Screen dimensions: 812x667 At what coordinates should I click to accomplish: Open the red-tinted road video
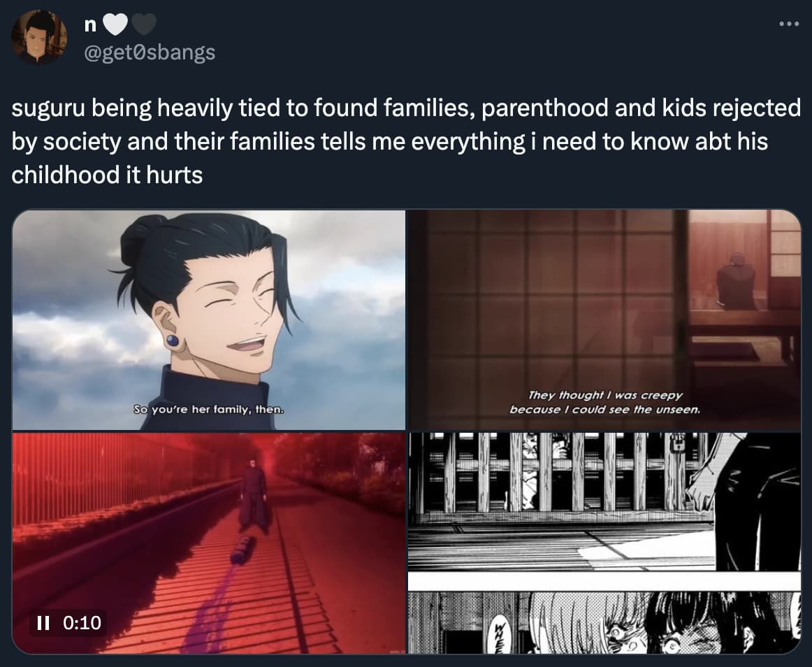(209, 543)
